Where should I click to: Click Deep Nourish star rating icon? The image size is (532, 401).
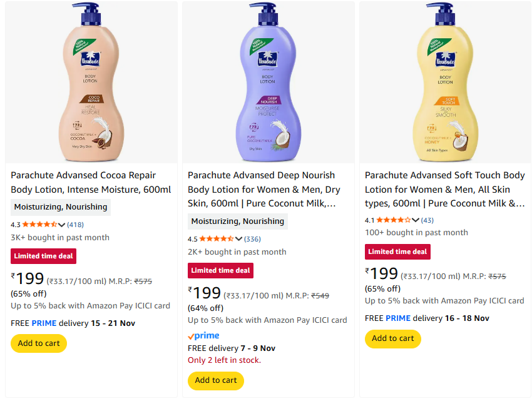(217, 238)
